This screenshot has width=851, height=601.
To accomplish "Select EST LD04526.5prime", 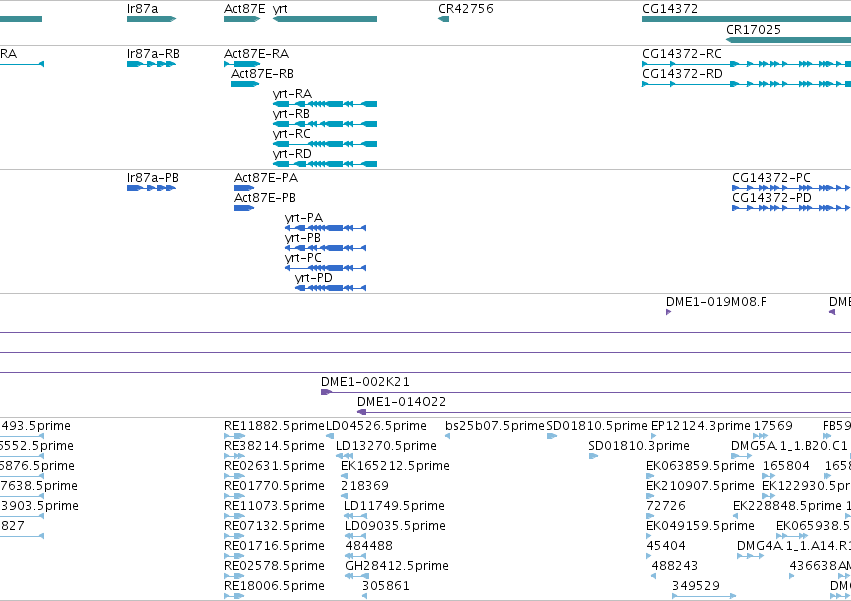I will [x=330, y=436].
